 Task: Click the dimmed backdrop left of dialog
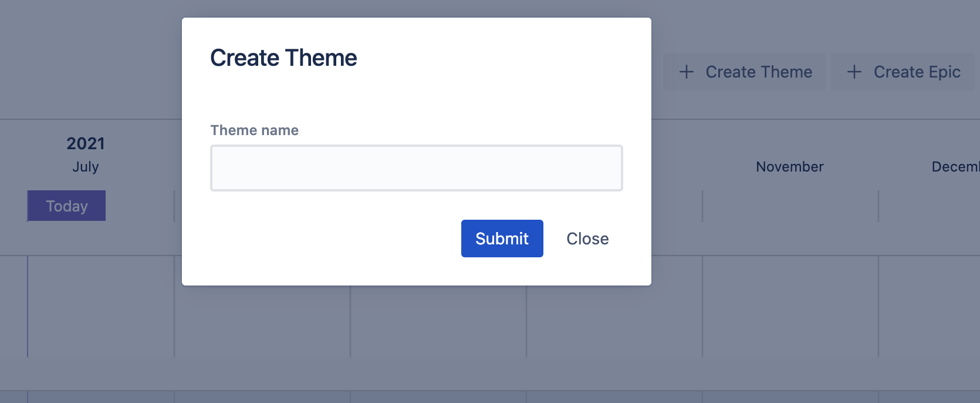tap(88, 70)
